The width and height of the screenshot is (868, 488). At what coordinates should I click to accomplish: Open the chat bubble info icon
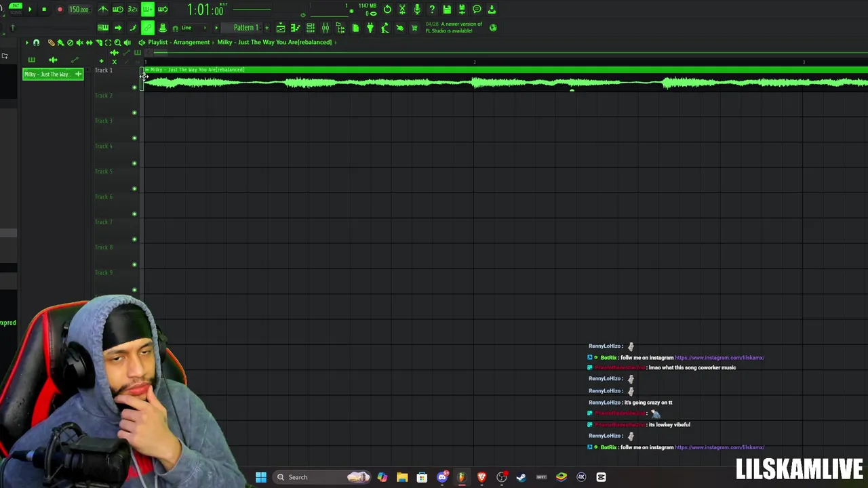pos(477,9)
